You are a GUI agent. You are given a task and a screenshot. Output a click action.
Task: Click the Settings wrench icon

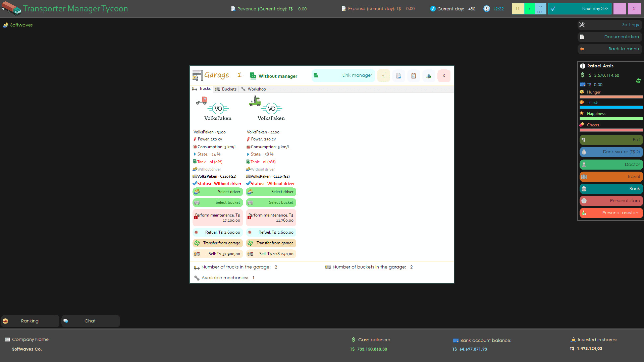[582, 25]
